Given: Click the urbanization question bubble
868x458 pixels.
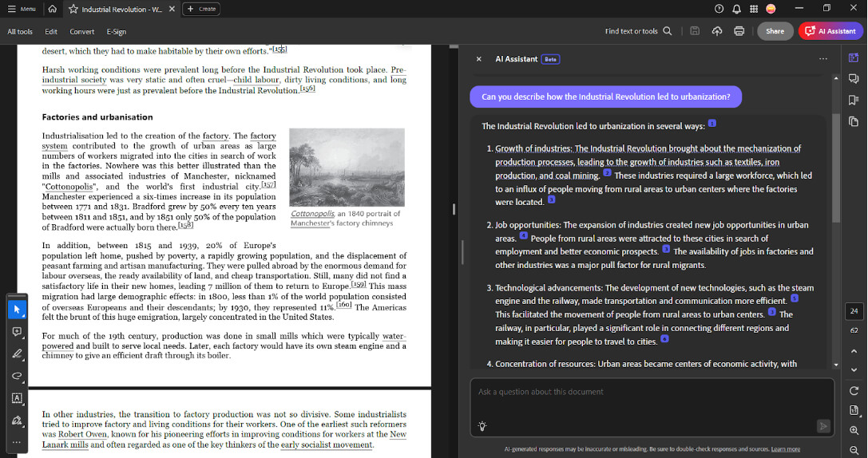Looking at the screenshot, I should pyautogui.click(x=605, y=97).
